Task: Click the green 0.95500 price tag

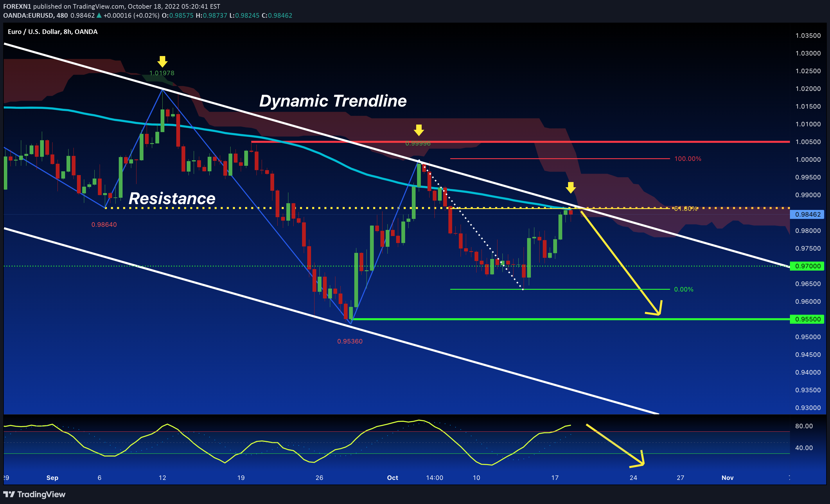Action: coord(807,319)
